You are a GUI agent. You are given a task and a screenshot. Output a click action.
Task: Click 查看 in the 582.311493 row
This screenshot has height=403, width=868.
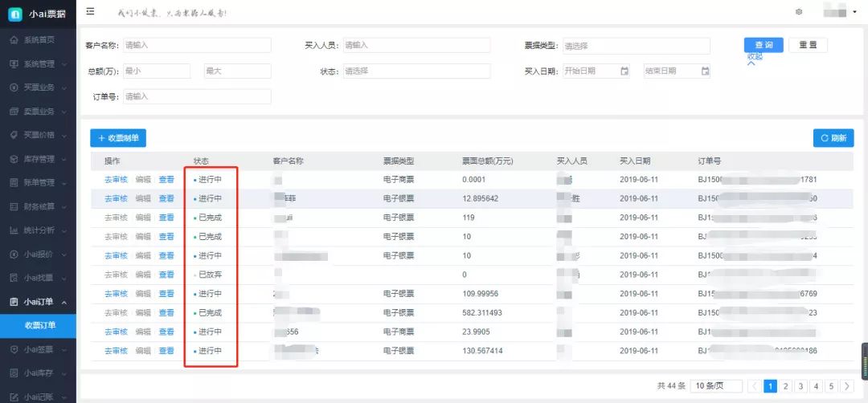[166, 313]
